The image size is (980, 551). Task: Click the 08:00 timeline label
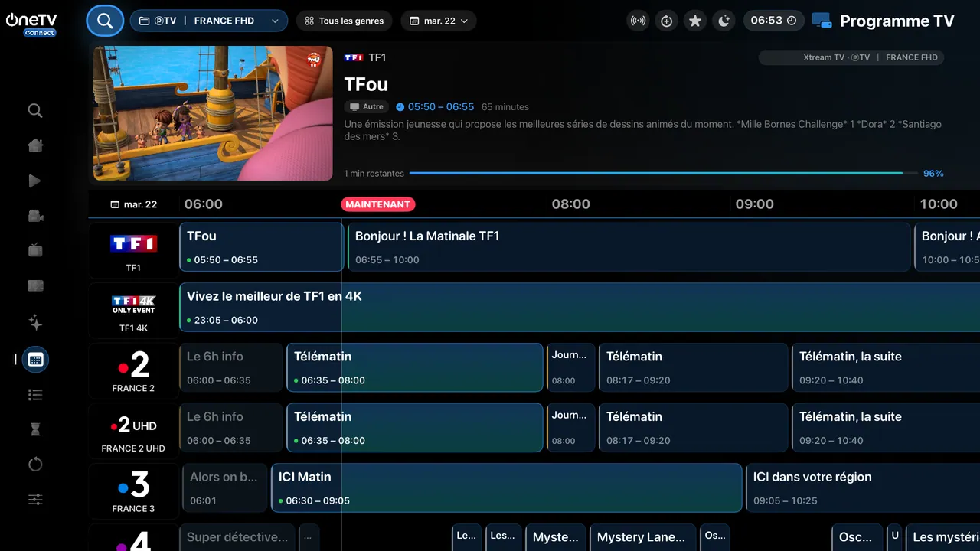pyautogui.click(x=571, y=204)
